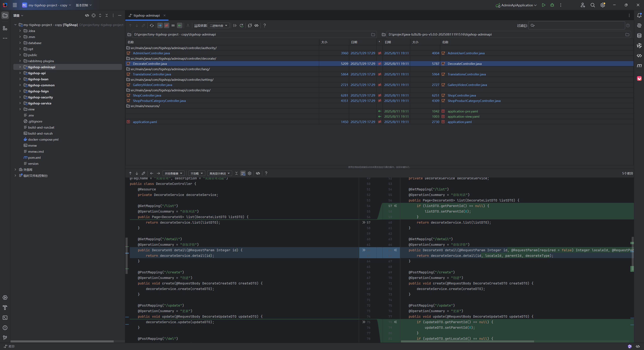Browse for the right folder path
This screenshot has height=350, width=644.
[627, 35]
